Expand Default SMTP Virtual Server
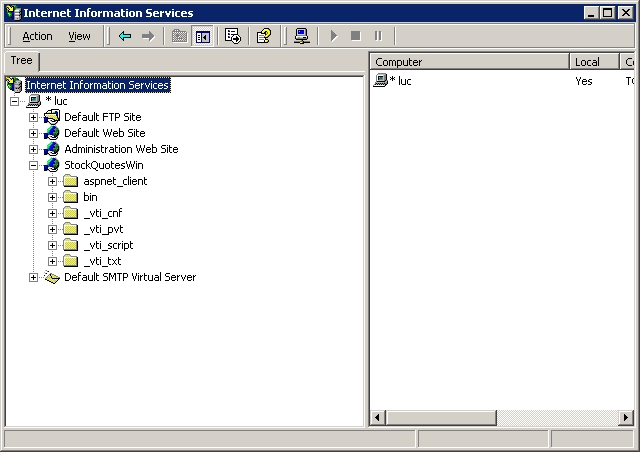640x452 pixels. [x=33, y=278]
